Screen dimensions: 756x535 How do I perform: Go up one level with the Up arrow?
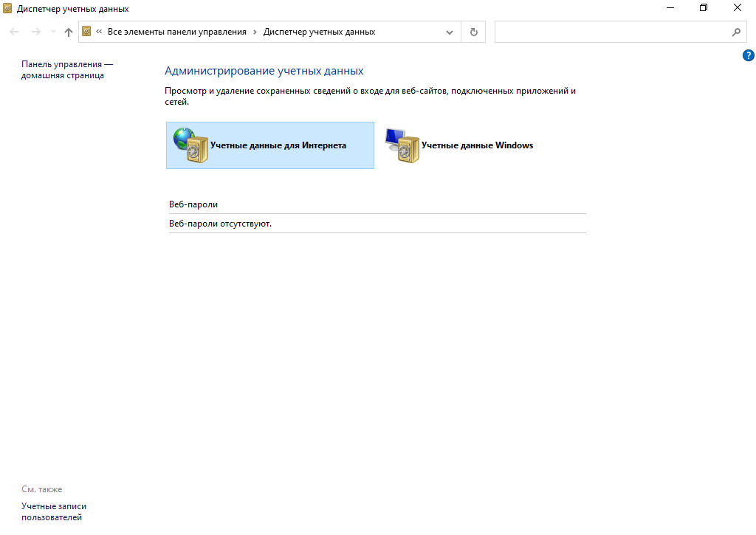(x=69, y=32)
